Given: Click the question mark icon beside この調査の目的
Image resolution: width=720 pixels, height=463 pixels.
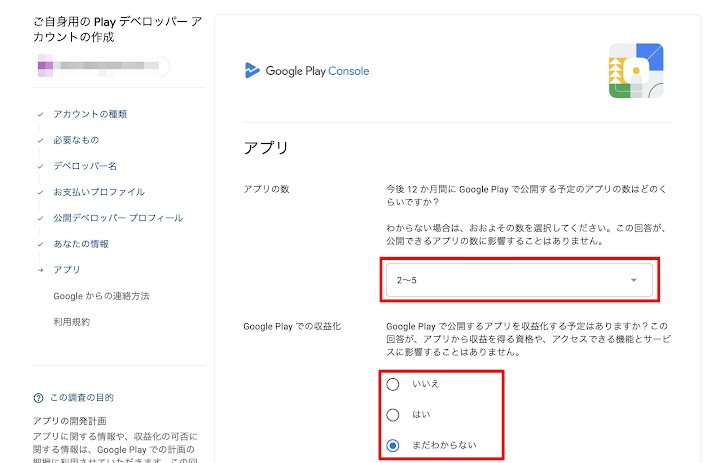Looking at the screenshot, I should 38,398.
